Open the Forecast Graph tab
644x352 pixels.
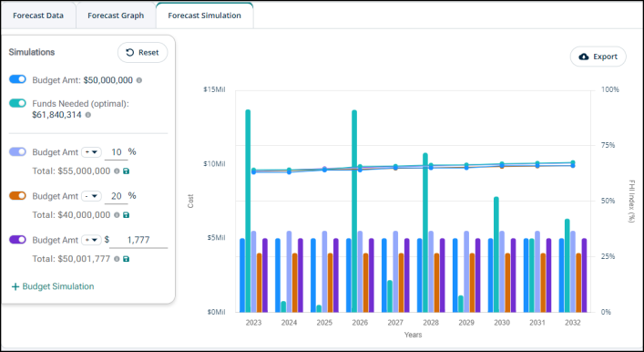116,16
